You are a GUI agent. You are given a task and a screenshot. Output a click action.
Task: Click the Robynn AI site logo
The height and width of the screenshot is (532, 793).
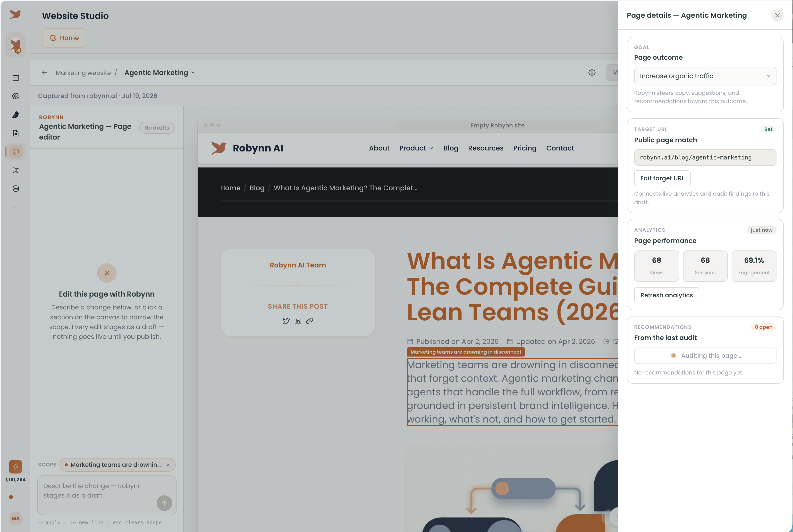[x=247, y=148]
